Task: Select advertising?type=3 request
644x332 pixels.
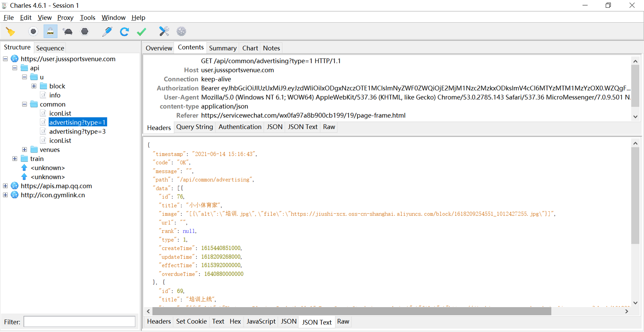Action: [x=77, y=132]
